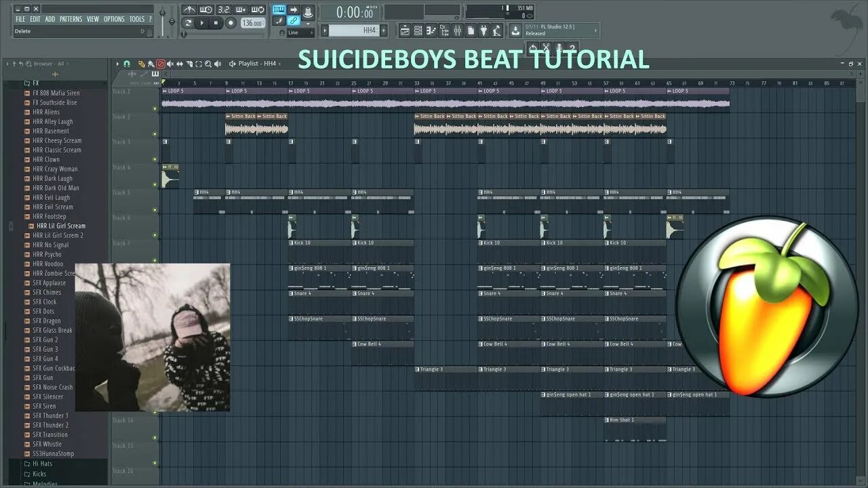Select the Mute tool in Playlist toolbar
This screenshot has width=868, height=488.
[170, 64]
